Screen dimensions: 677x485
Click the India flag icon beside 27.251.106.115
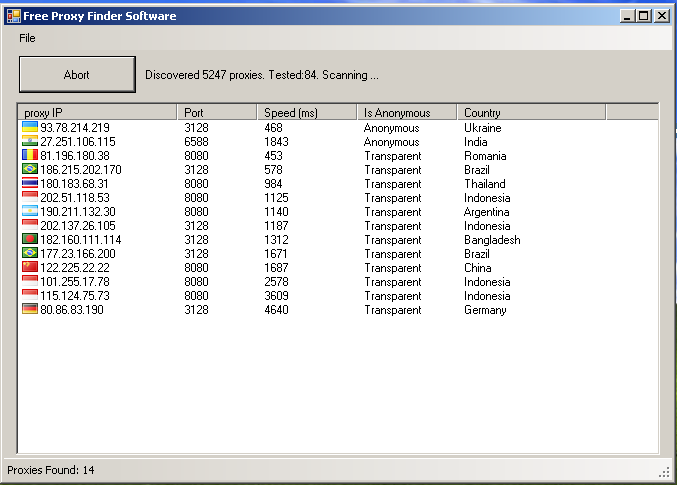[30, 142]
